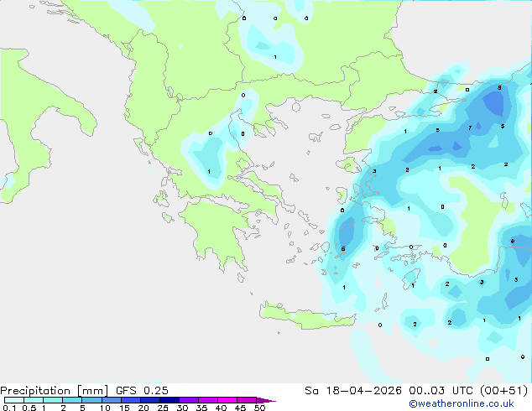Image resolution: width=532 pixels, height=411 pixels.
Task: Click the Peloponnese peninsula on the map
Action: [217, 231]
